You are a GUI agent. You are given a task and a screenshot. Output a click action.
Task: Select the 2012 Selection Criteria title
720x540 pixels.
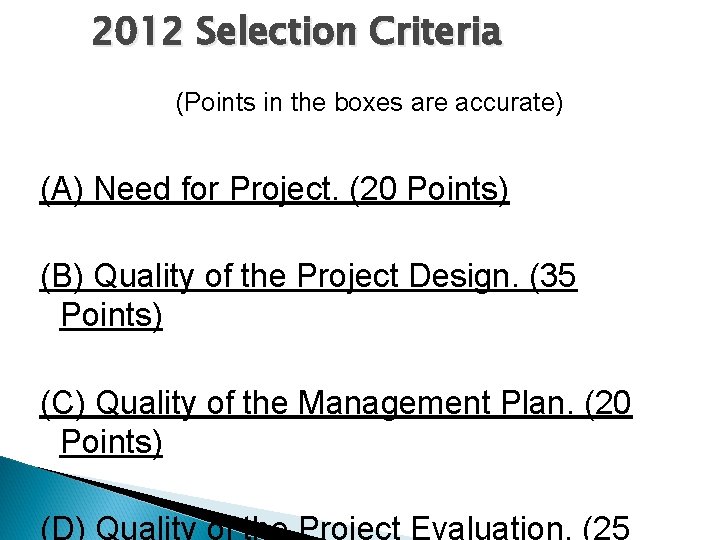click(297, 31)
